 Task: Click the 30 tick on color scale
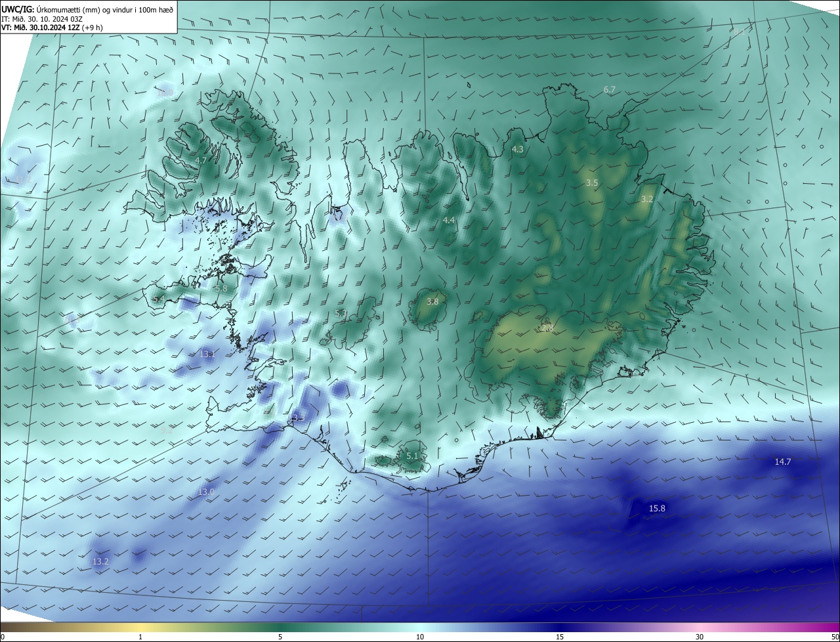[x=700, y=637]
